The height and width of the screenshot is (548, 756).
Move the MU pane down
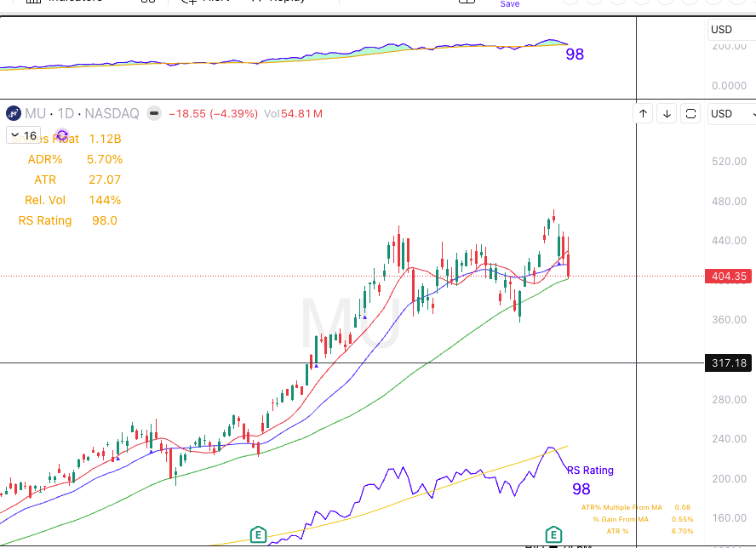[667, 113]
